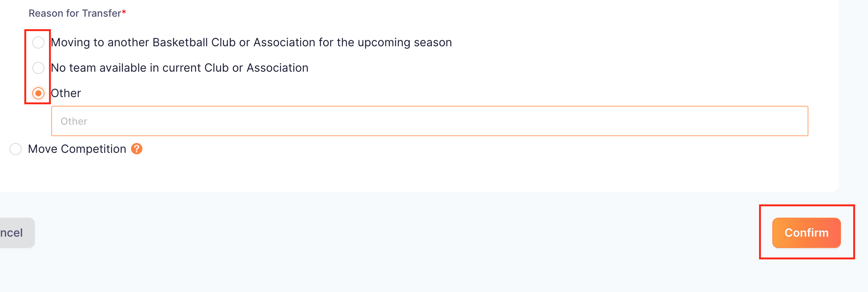Click the orange question mark beside Move Competition
Screen dimensions: 868x292
(x=137, y=149)
